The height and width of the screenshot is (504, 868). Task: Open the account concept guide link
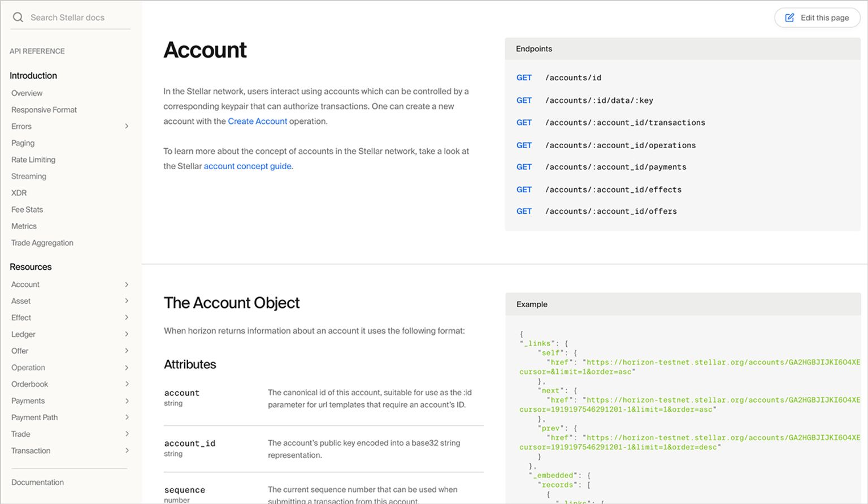[248, 166]
